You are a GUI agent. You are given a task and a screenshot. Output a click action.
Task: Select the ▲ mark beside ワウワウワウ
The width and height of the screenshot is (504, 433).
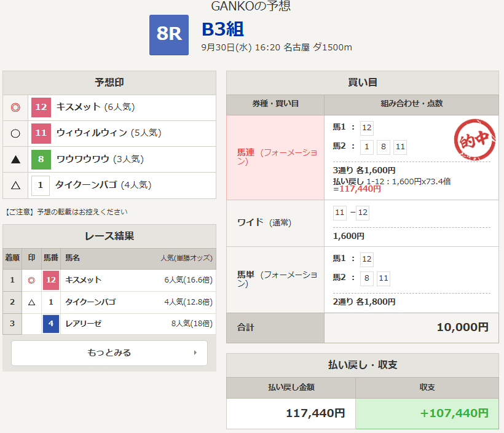15,159
